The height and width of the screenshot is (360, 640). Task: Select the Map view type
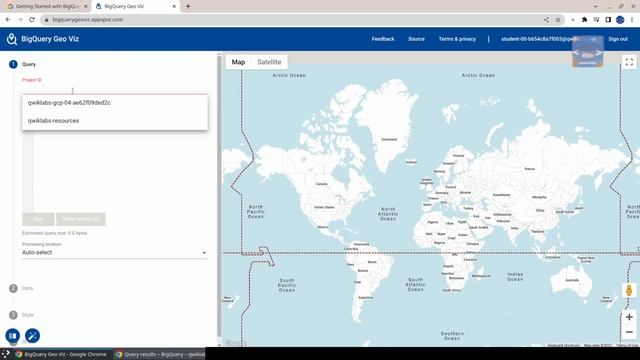(x=238, y=62)
